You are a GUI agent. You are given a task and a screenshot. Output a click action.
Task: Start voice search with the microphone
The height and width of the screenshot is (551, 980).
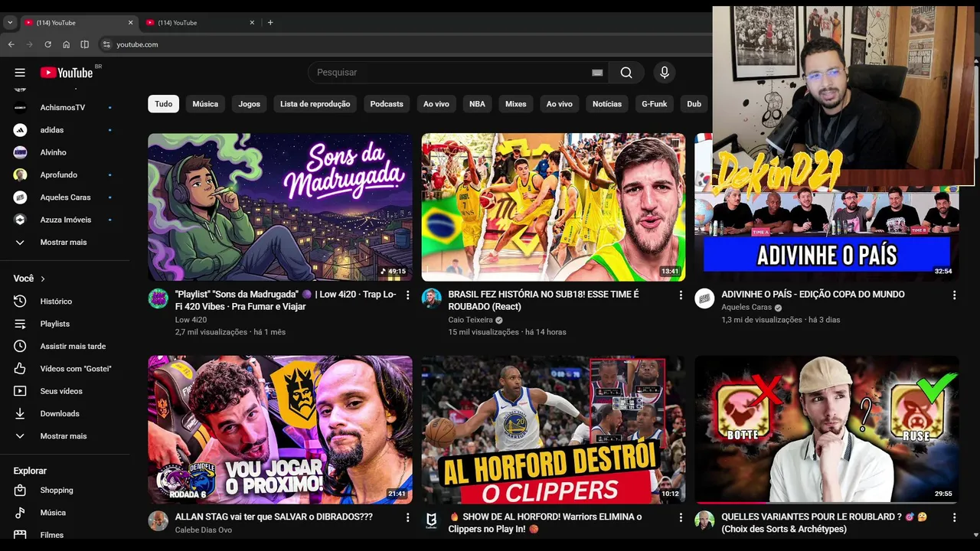tap(665, 73)
